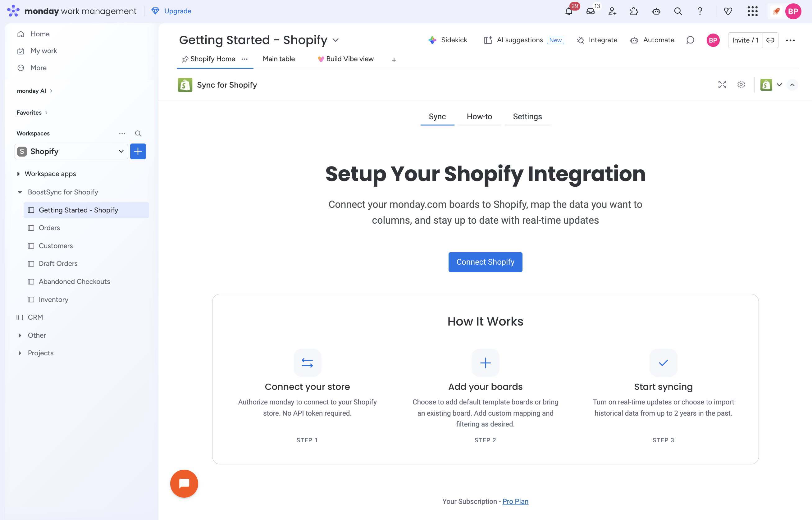Screen dimensions: 812x520
Task: Open the help question mark
Action: pos(700,11)
